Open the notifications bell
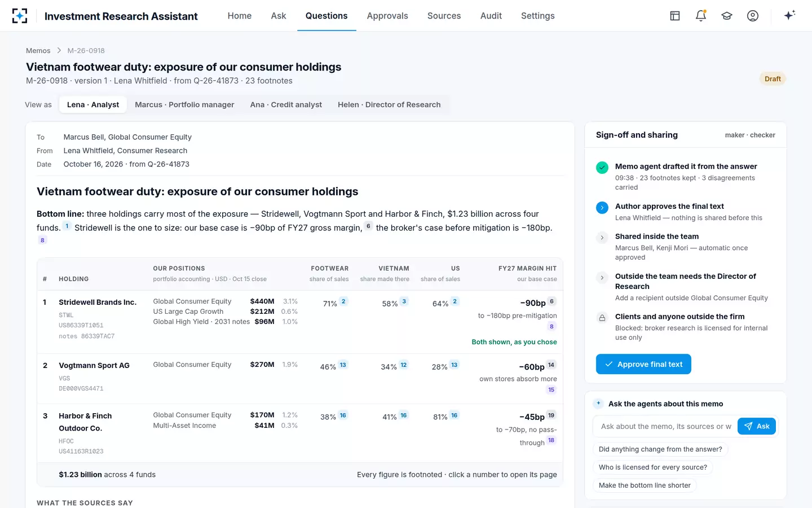The width and height of the screenshot is (812, 508). point(701,16)
